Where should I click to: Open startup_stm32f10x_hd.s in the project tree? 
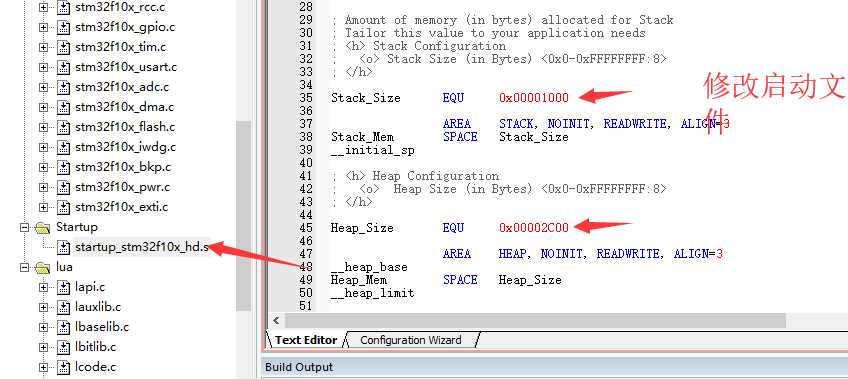click(x=142, y=248)
